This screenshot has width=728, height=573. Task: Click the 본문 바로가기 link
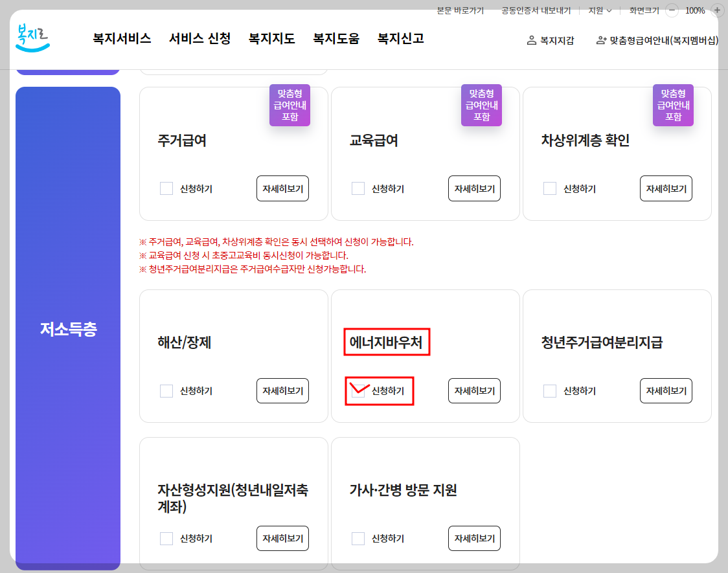[x=460, y=10]
